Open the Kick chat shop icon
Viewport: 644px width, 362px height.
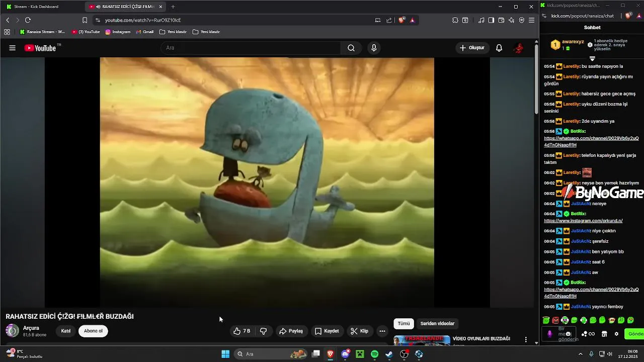[x=604, y=334]
